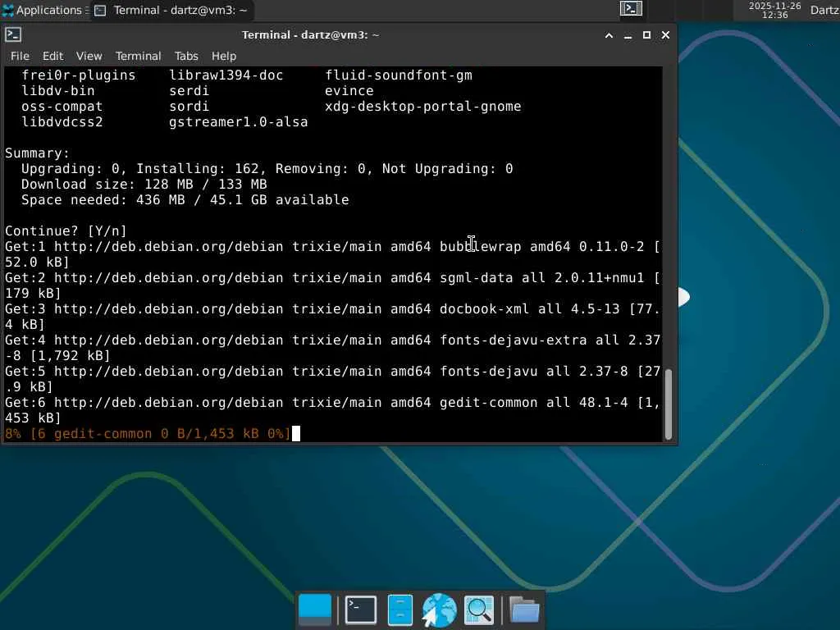Open the View menu
840x630 pixels.
[89, 56]
